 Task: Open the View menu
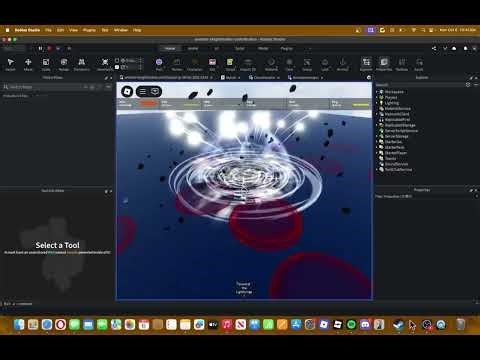click(x=73, y=30)
